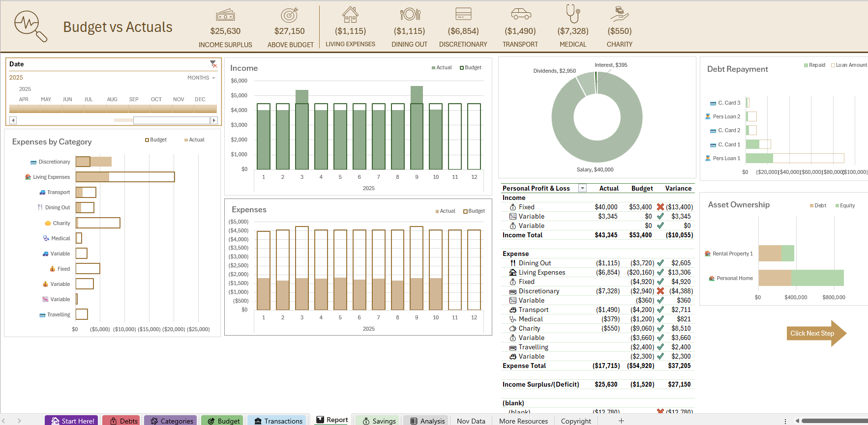Click the living expenses house icon
Image resolution: width=868 pixels, height=425 pixels.
coord(350,14)
